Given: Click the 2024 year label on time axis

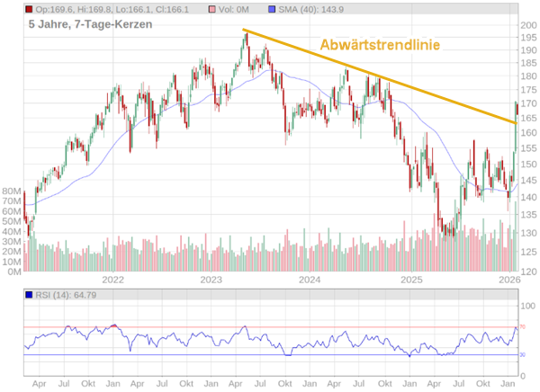Looking at the screenshot, I should click(310, 280).
